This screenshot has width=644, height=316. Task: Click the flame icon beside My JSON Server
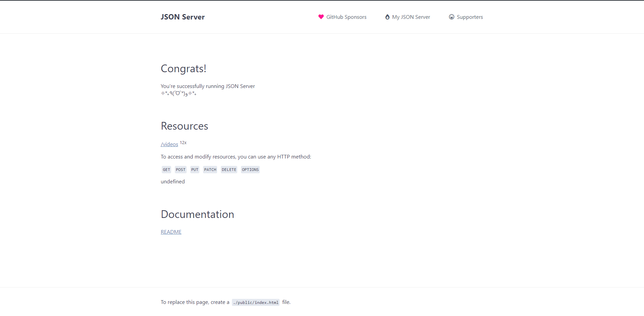387,17
